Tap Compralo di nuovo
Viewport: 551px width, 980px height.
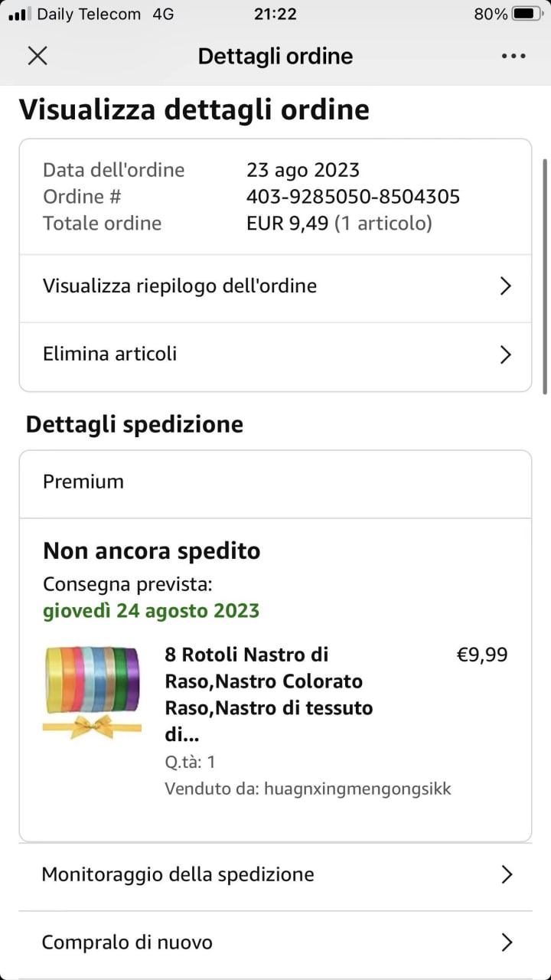(127, 942)
